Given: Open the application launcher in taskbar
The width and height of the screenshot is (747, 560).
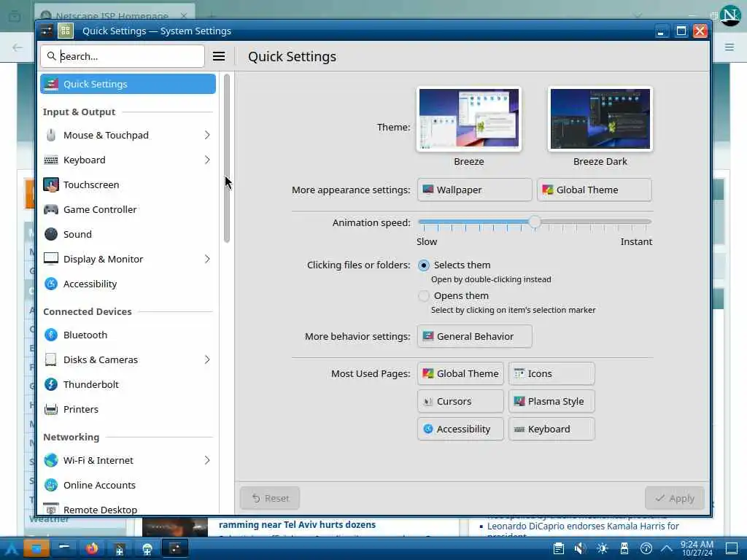Looking at the screenshot, I should [x=12, y=548].
